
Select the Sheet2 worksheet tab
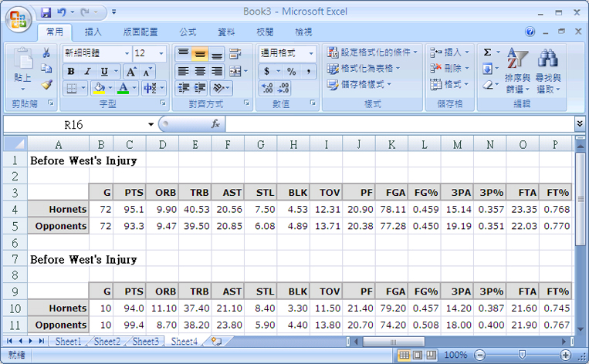107,341
